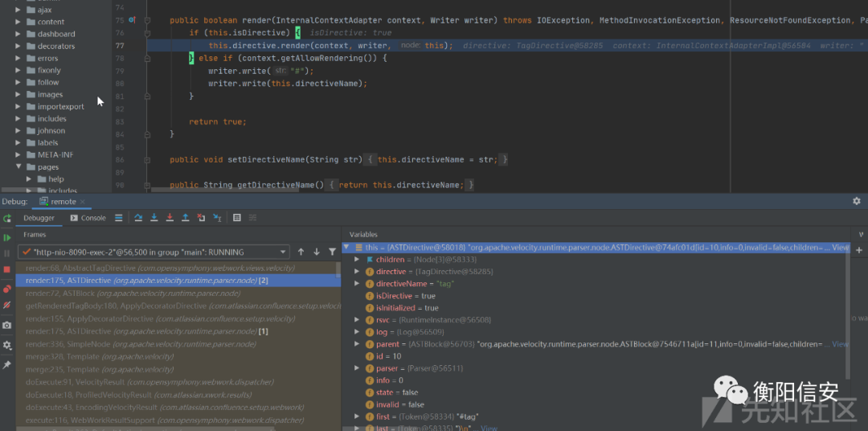The image size is (868, 431).
Task: Click Show Execution Point icon
Action: point(118,218)
